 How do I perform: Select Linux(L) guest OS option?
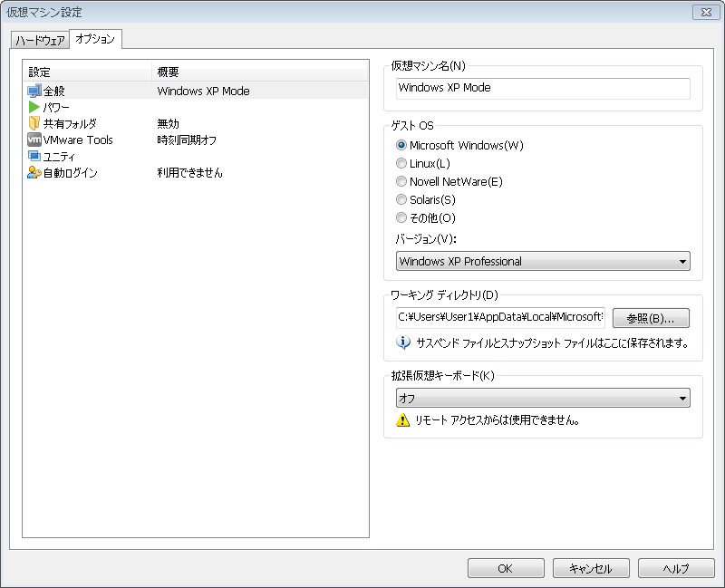[x=401, y=163]
